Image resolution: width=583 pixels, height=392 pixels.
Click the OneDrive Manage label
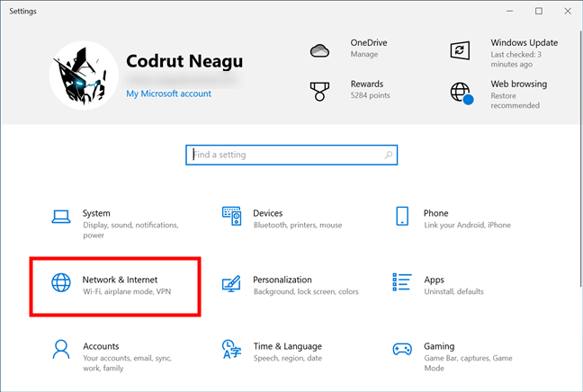pyautogui.click(x=364, y=54)
